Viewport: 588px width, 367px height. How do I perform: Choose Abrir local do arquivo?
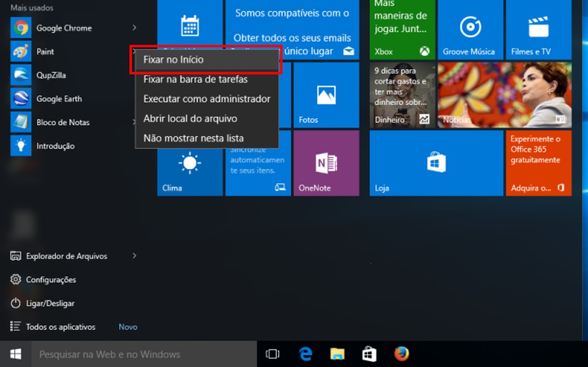(206, 119)
